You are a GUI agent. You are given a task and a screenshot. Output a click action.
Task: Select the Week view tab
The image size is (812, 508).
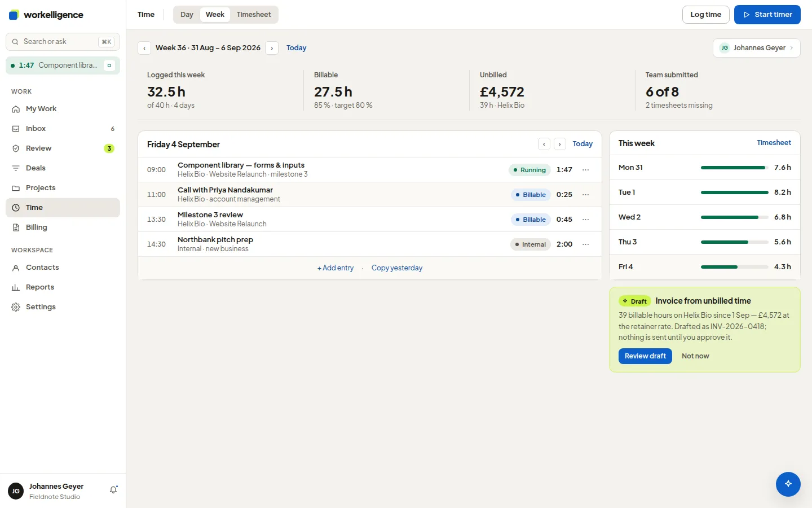pyautogui.click(x=215, y=15)
